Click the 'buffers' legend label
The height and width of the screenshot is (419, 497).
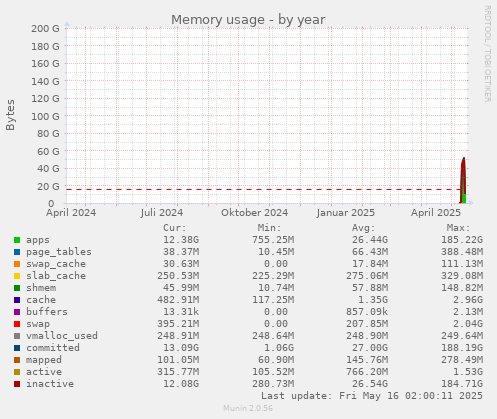[x=47, y=312]
